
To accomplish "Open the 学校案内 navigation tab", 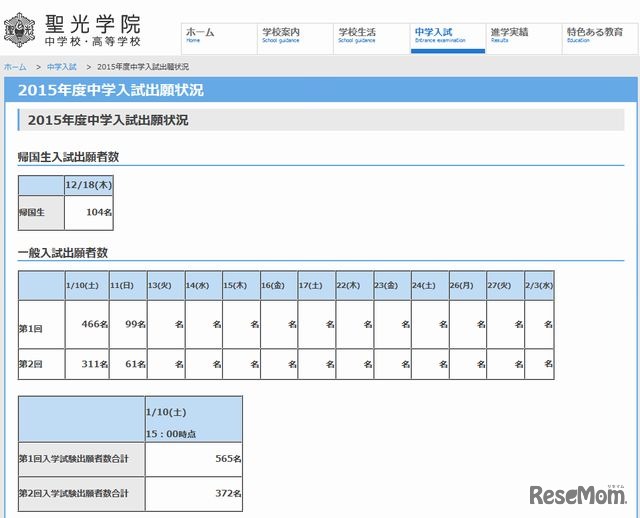I will coord(296,38).
